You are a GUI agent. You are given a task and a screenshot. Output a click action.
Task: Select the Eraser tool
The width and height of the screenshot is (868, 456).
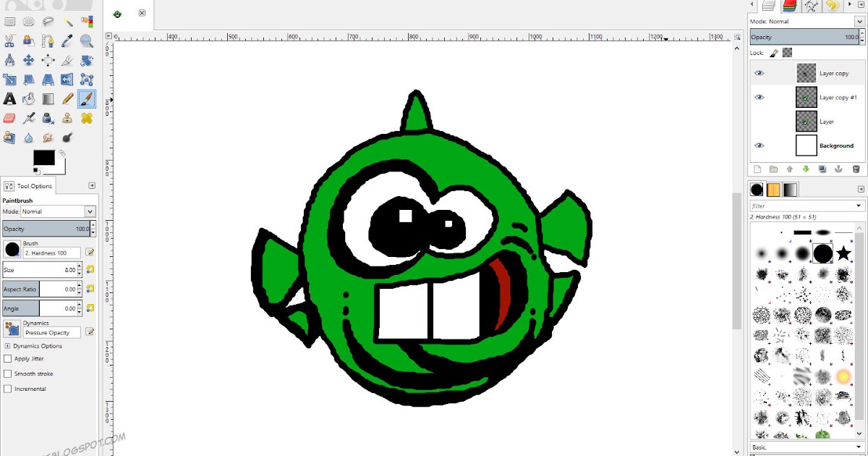[x=9, y=118]
